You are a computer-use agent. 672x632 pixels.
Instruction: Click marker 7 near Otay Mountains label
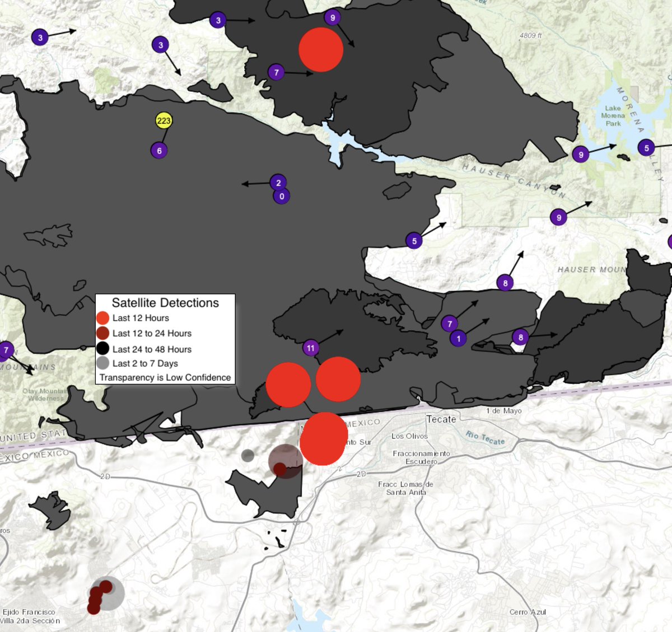tap(6, 350)
